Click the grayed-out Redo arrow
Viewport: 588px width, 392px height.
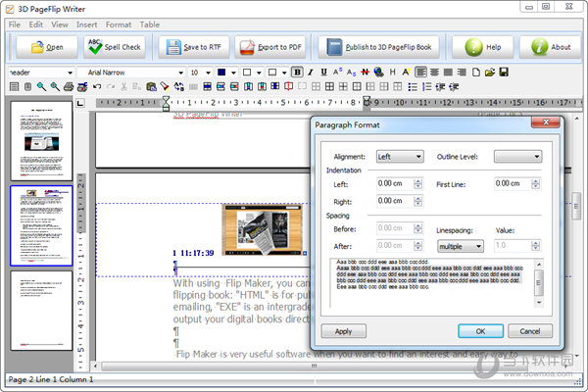point(111,87)
